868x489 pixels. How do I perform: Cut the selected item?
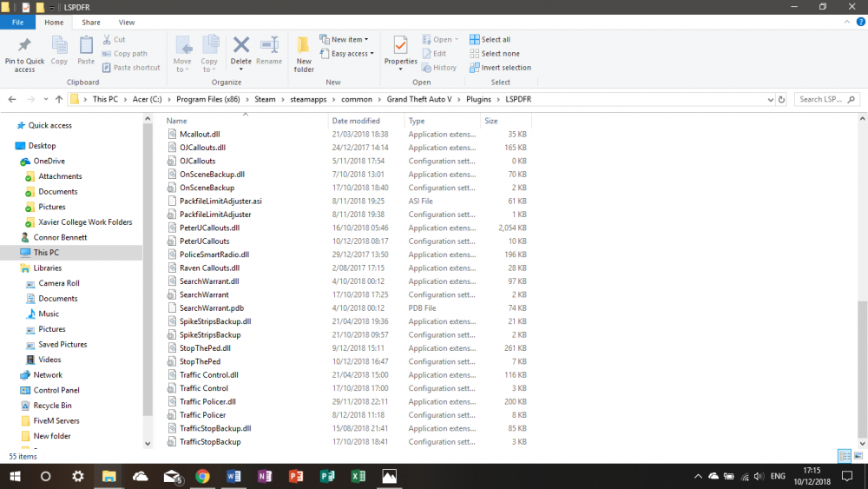[x=114, y=39]
